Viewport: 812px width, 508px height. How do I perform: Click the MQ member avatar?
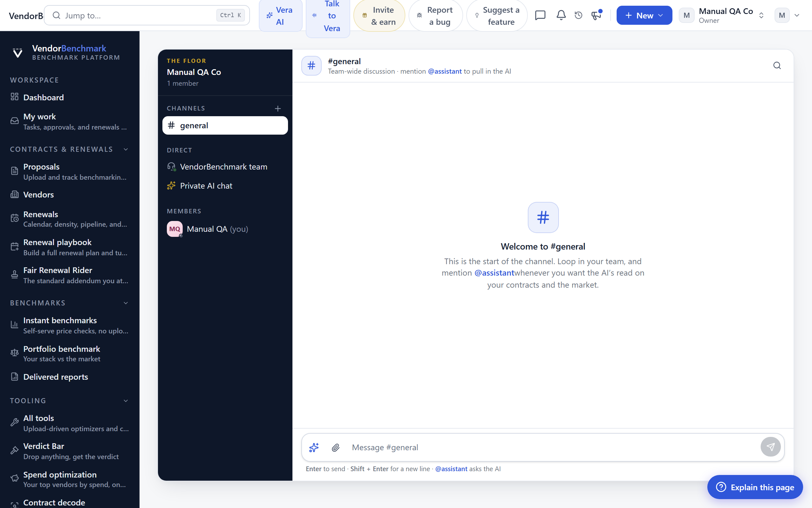(175, 229)
